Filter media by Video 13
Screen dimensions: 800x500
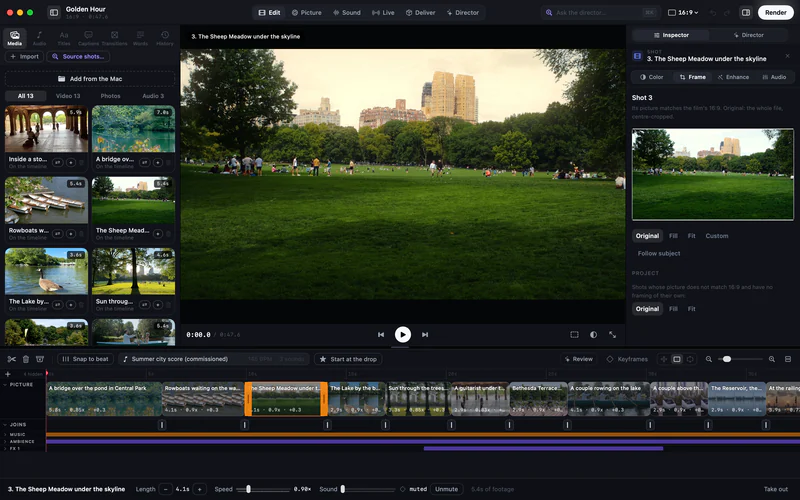point(68,96)
